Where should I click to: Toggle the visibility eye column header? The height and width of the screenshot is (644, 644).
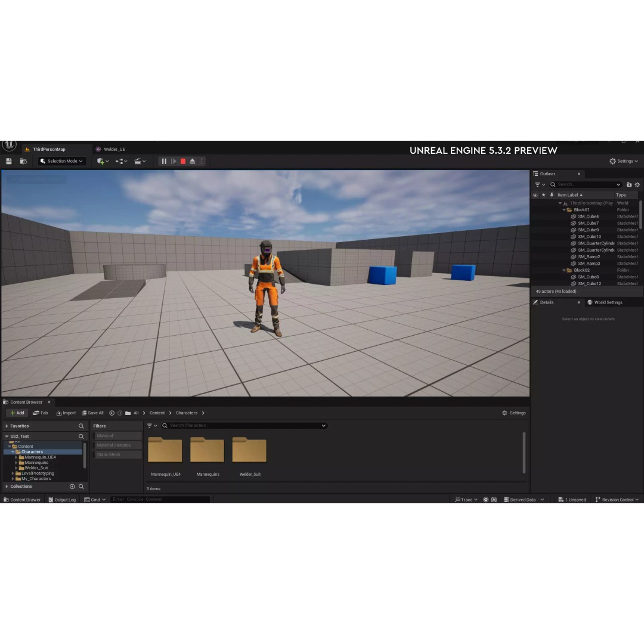[535, 196]
